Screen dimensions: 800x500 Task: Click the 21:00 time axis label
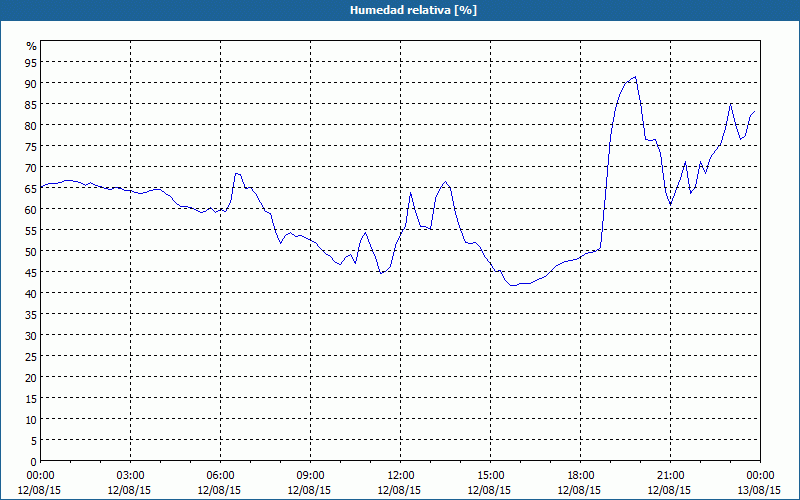670,476
